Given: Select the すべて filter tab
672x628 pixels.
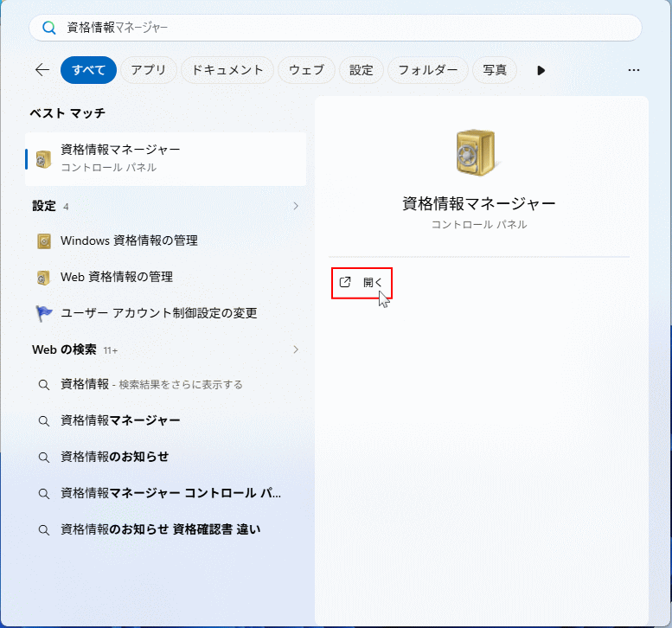Looking at the screenshot, I should pyautogui.click(x=88, y=70).
